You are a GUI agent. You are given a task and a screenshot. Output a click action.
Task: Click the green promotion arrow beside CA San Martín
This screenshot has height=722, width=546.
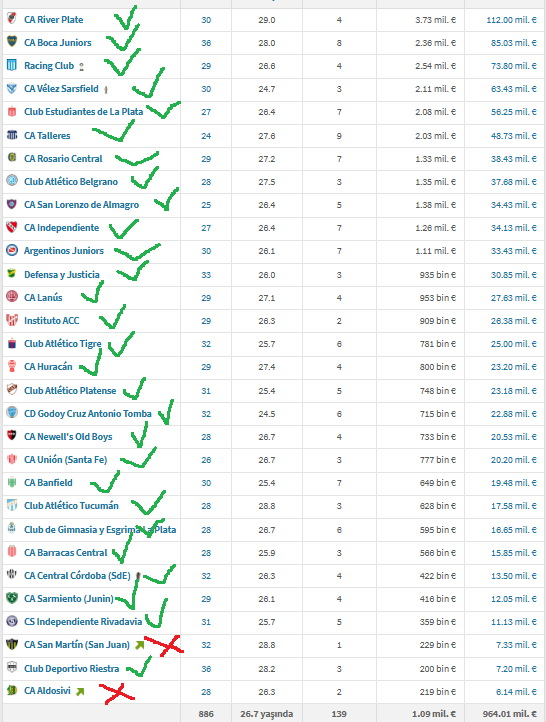[x=139, y=645]
